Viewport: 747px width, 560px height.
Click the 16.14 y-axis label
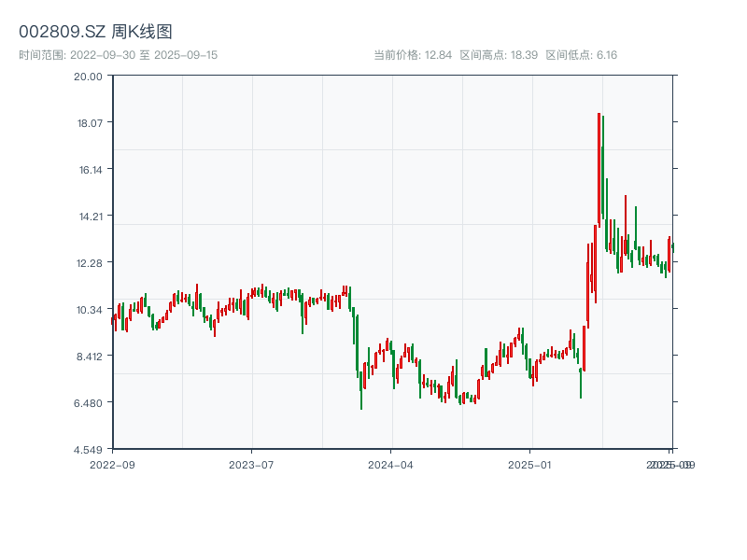point(88,169)
